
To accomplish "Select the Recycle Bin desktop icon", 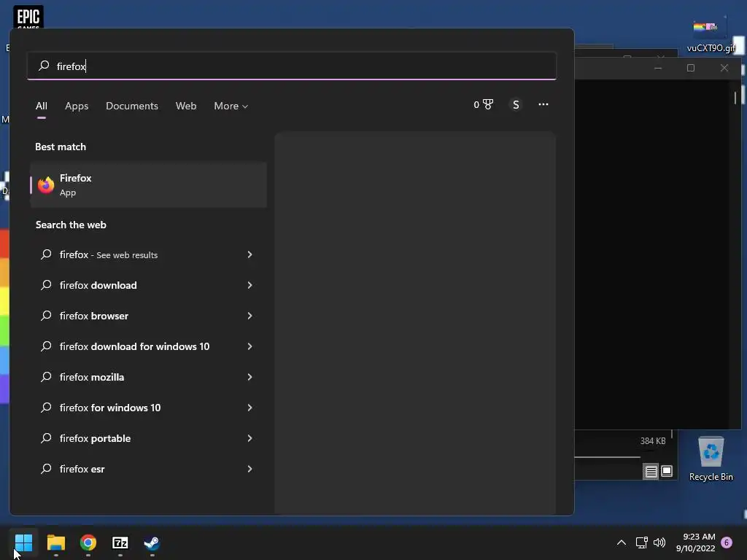I will pyautogui.click(x=711, y=459).
